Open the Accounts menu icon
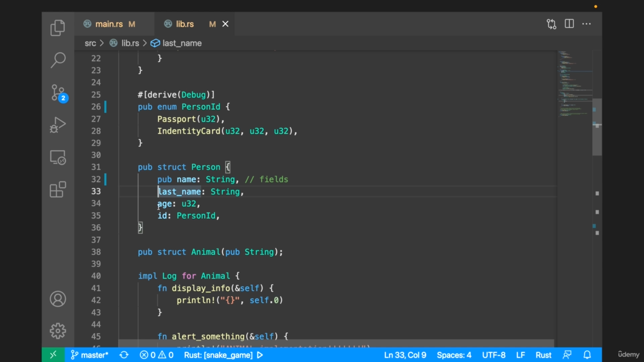The height and width of the screenshot is (362, 644). (58, 299)
